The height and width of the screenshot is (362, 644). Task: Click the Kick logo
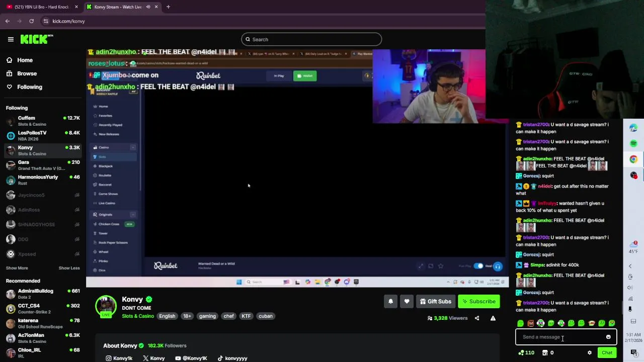coord(36,39)
